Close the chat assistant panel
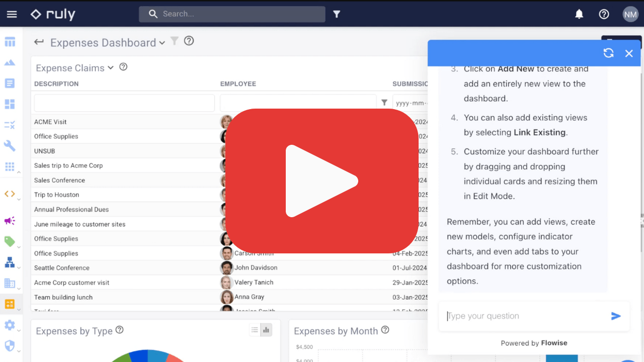Viewport: 644px width, 362px height. [629, 53]
